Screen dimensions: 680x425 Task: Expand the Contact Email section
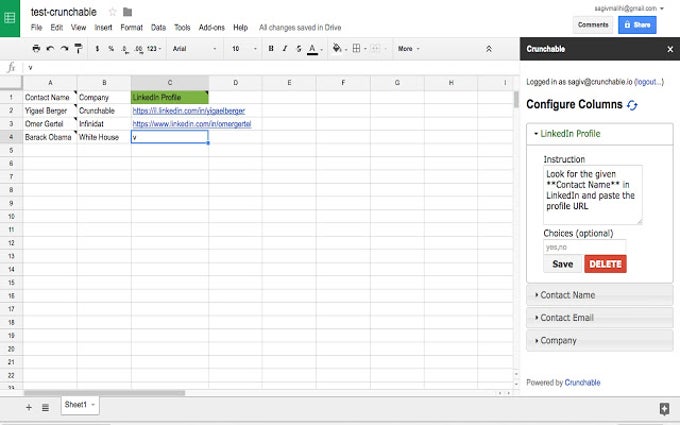pyautogui.click(x=599, y=317)
